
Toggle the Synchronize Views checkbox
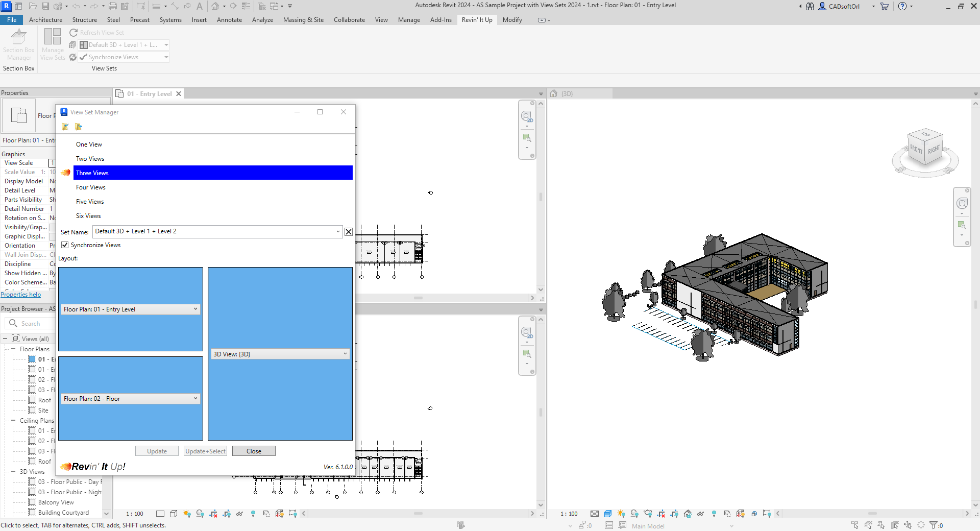(65, 245)
